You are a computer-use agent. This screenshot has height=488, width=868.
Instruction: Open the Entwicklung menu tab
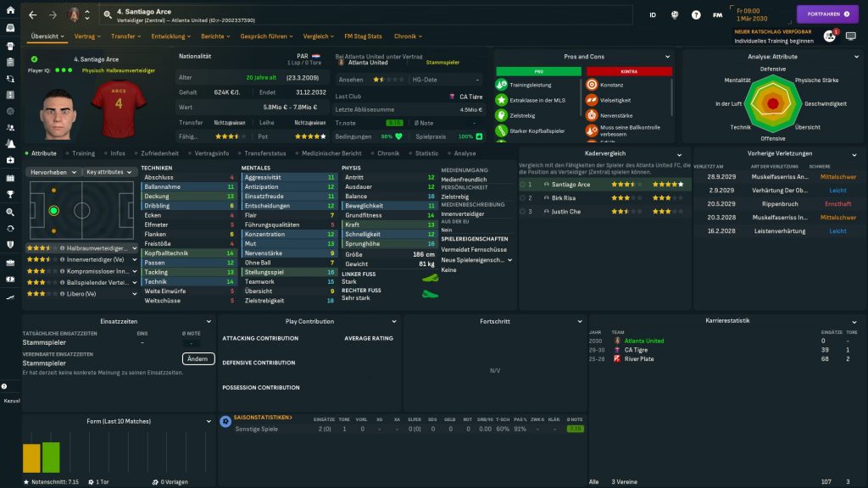tap(171, 36)
